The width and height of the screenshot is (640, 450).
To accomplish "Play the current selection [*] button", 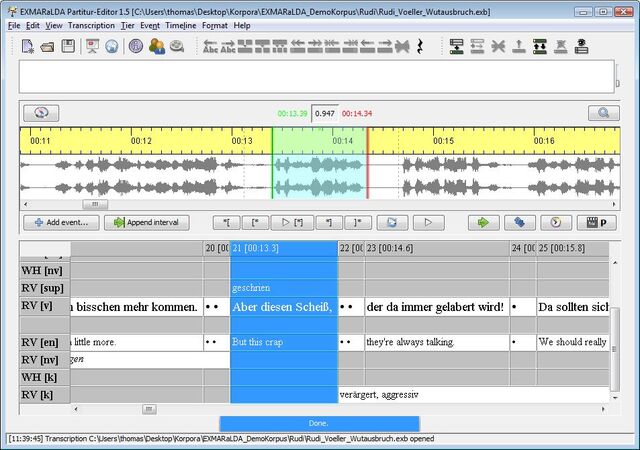I will [292, 223].
